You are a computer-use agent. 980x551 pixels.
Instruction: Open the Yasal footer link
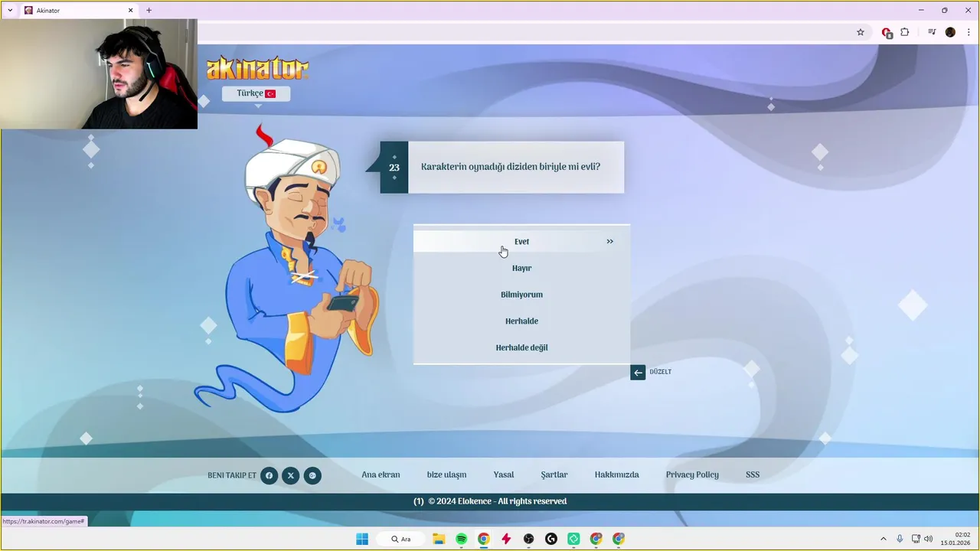coord(504,474)
